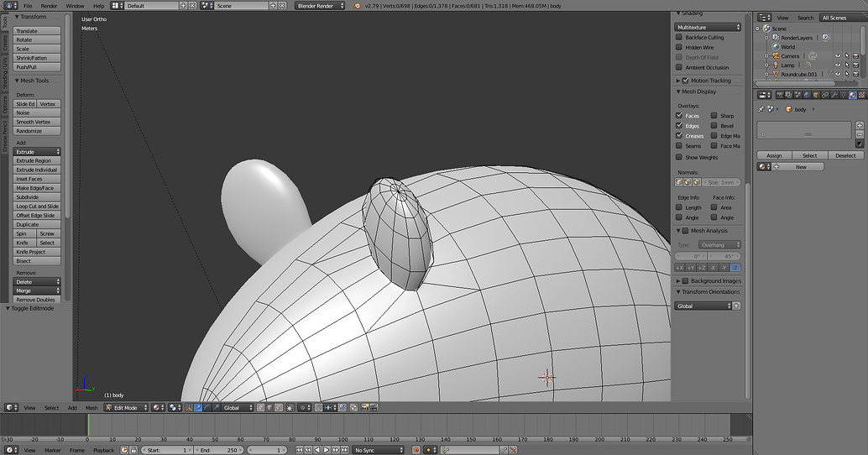Click the Loop Cut and Slide button
868x455 pixels.
[x=37, y=206]
